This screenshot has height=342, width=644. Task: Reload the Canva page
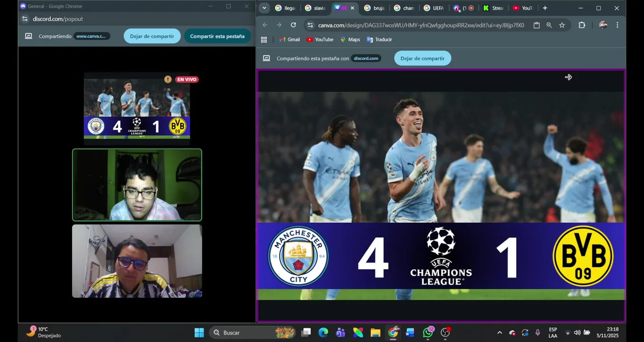(x=293, y=25)
